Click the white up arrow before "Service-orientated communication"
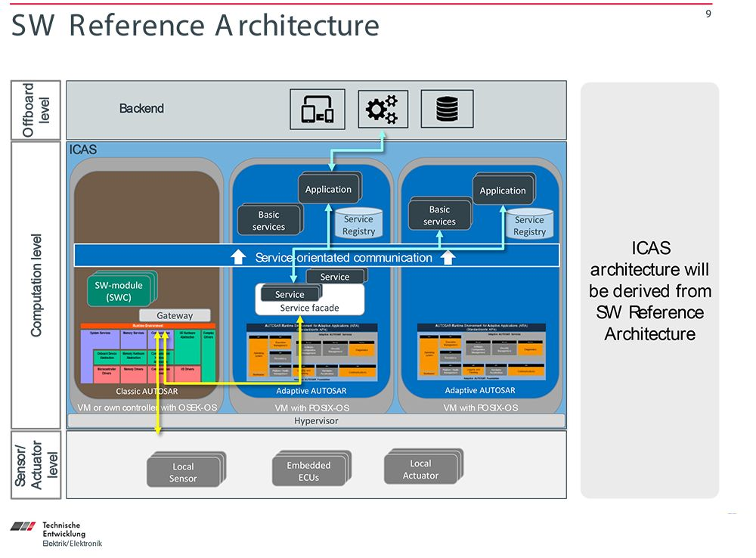 (x=238, y=256)
